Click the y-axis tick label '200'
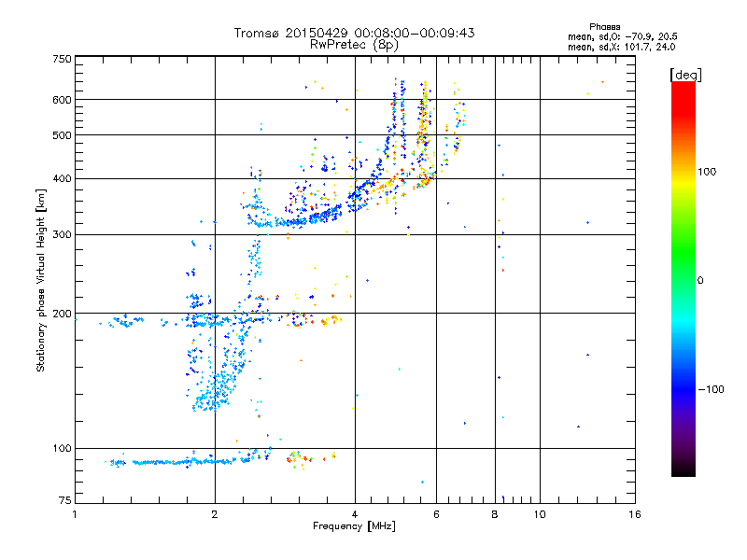747x560 pixels. pyautogui.click(x=62, y=314)
